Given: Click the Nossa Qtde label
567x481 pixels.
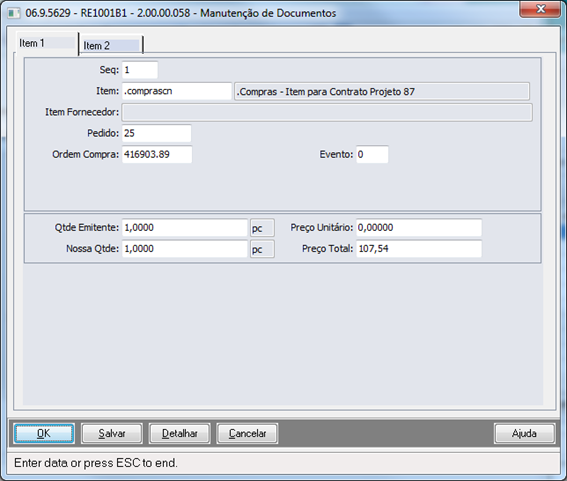Looking at the screenshot, I should [x=92, y=249].
